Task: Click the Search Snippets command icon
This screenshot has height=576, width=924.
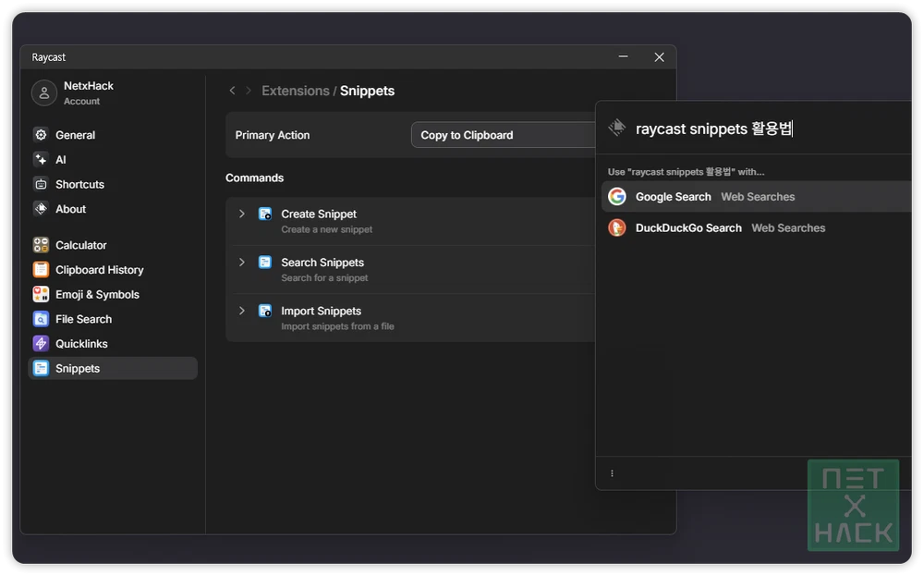Action: tap(265, 263)
